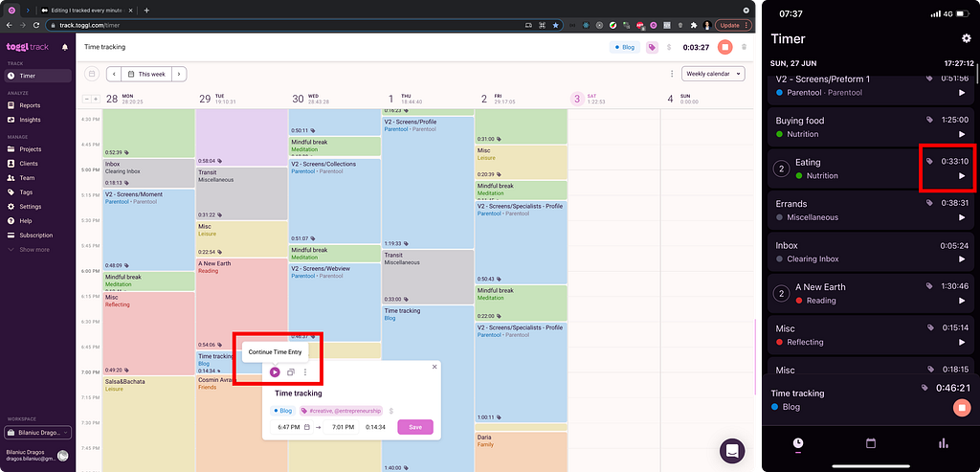The image size is (980, 472).
Task: Click the trash icon in timer header
Action: pos(744,47)
